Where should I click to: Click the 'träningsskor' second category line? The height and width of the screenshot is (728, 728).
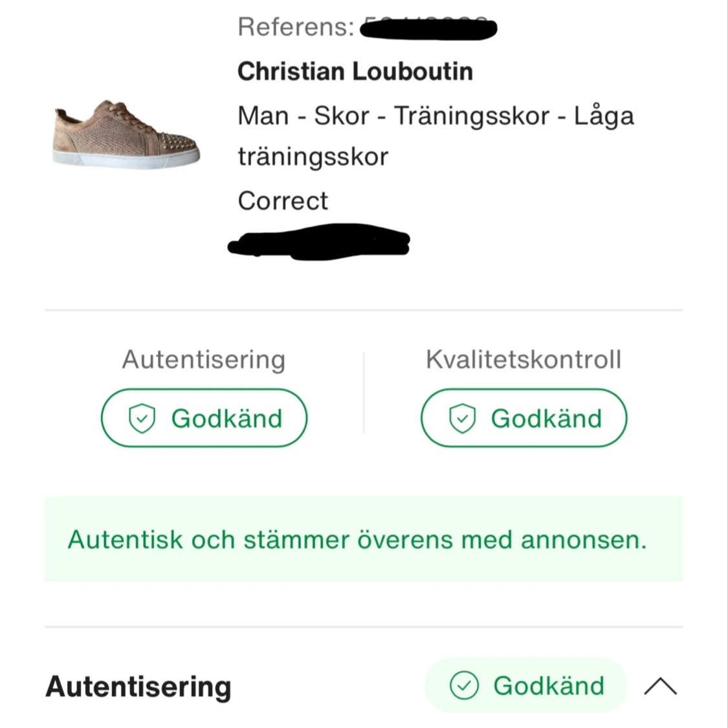click(313, 157)
